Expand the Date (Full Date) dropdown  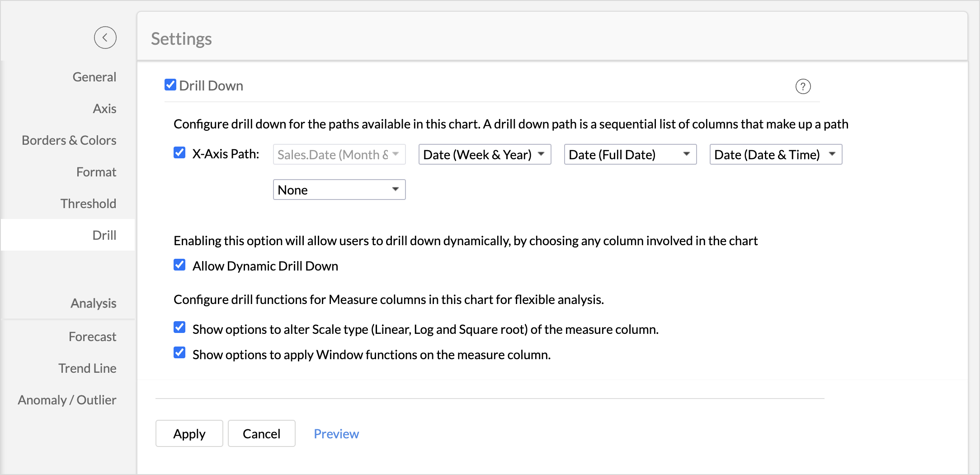click(x=630, y=155)
